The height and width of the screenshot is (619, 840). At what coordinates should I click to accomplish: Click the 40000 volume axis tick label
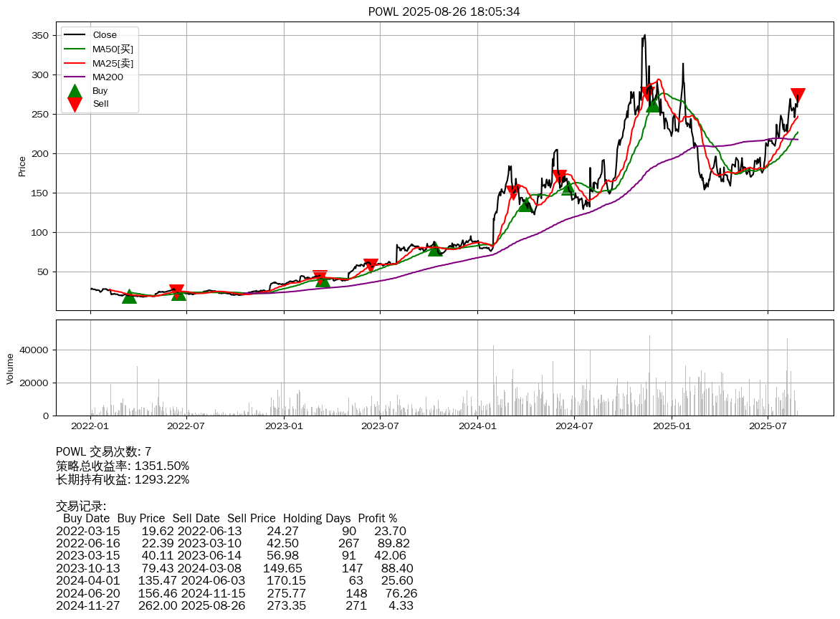pyautogui.click(x=34, y=350)
